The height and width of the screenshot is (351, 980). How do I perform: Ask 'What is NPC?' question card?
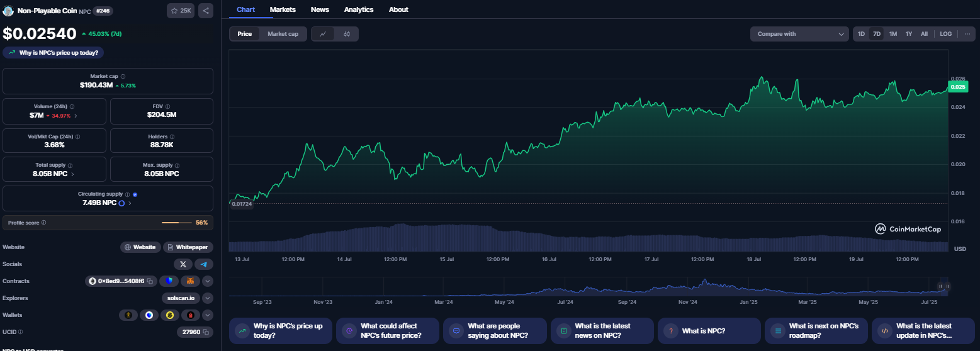point(709,331)
